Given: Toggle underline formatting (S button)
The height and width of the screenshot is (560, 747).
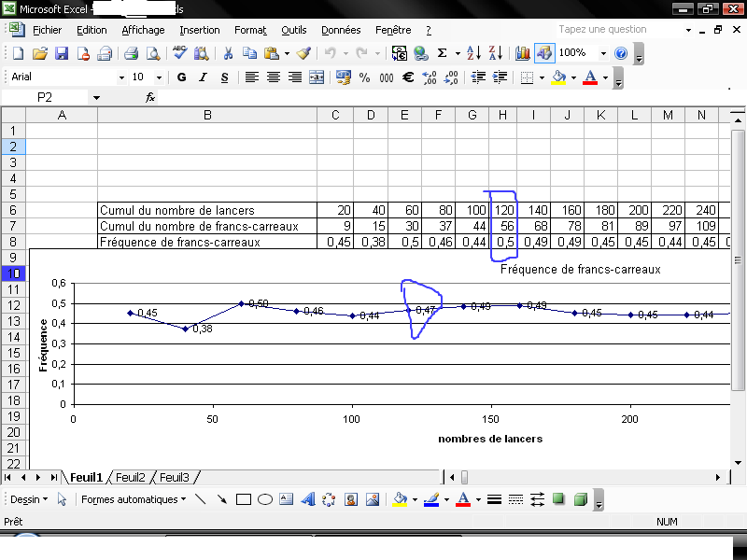Looking at the screenshot, I should [224, 77].
